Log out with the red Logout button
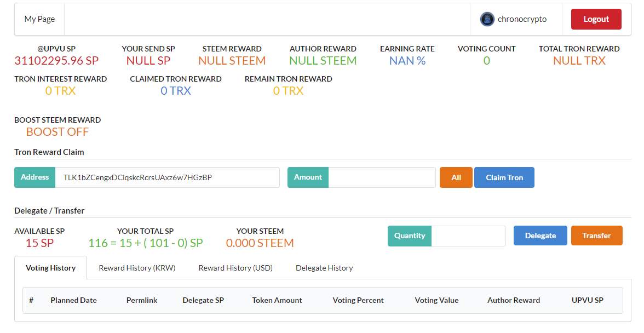Viewport: 644px width, 333px height. point(596,19)
